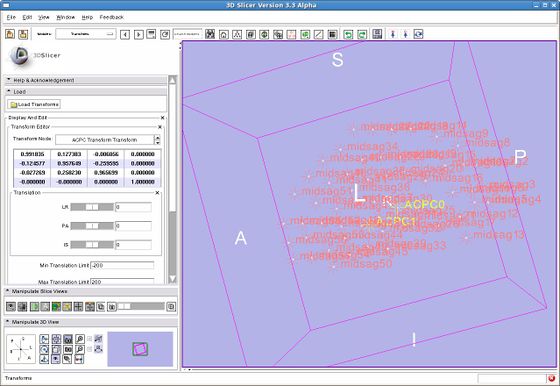Click matrix cell 1.000000
The image size is (560, 386).
click(x=142, y=182)
